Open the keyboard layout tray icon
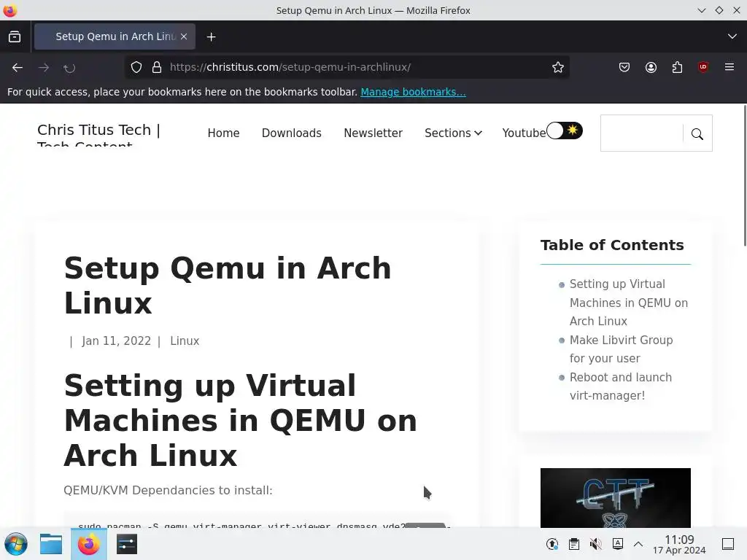The height and width of the screenshot is (560, 747). [617, 544]
